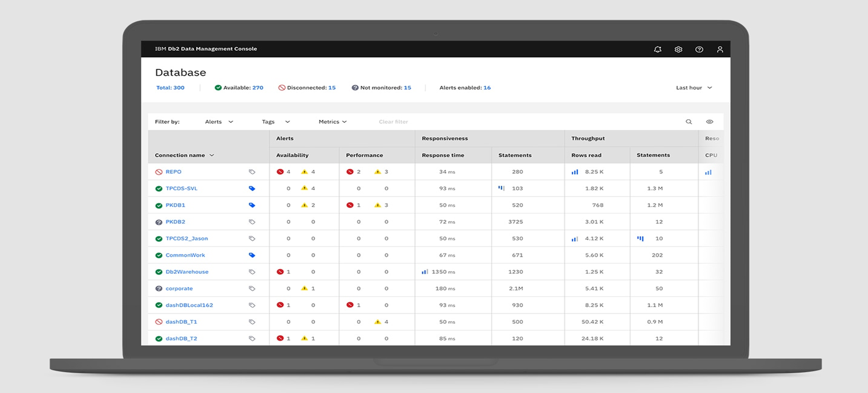The image size is (868, 393).
Task: Open the Alerts filter dropdown
Action: [218, 122]
